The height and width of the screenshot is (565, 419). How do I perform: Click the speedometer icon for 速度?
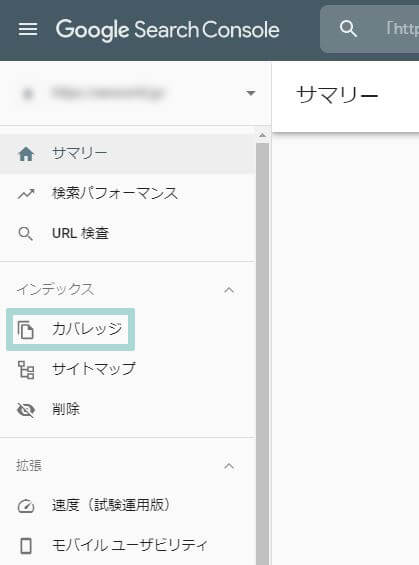coord(26,506)
